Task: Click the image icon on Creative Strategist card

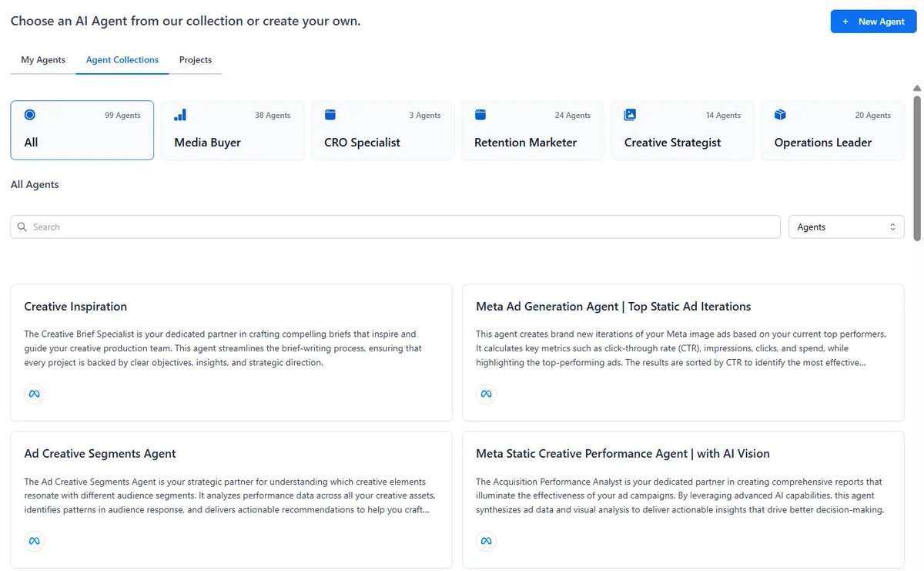Action: pos(630,115)
